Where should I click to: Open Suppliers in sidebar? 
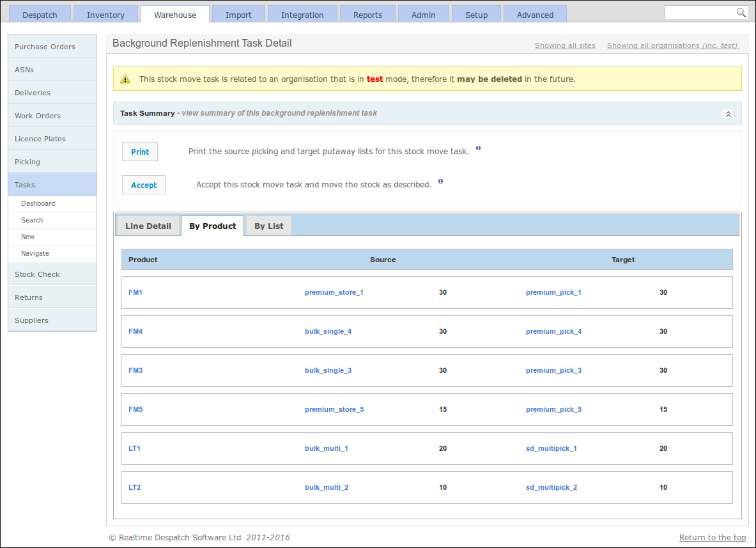[52, 320]
